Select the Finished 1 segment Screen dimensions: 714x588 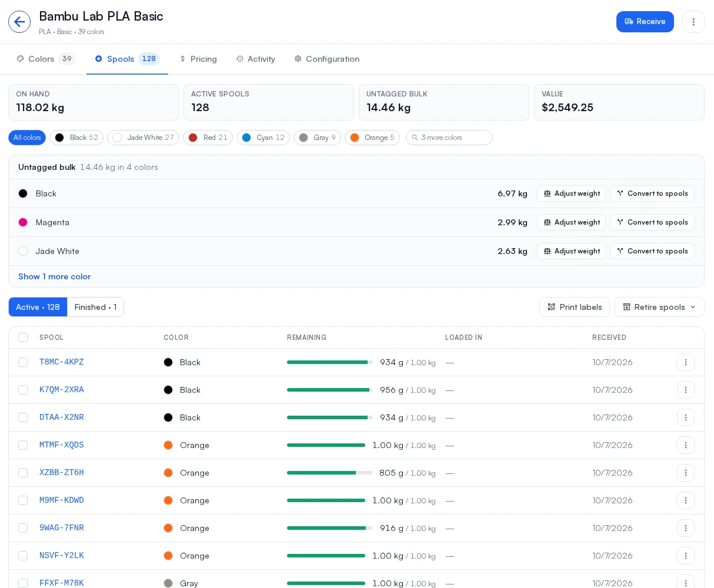[95, 307]
